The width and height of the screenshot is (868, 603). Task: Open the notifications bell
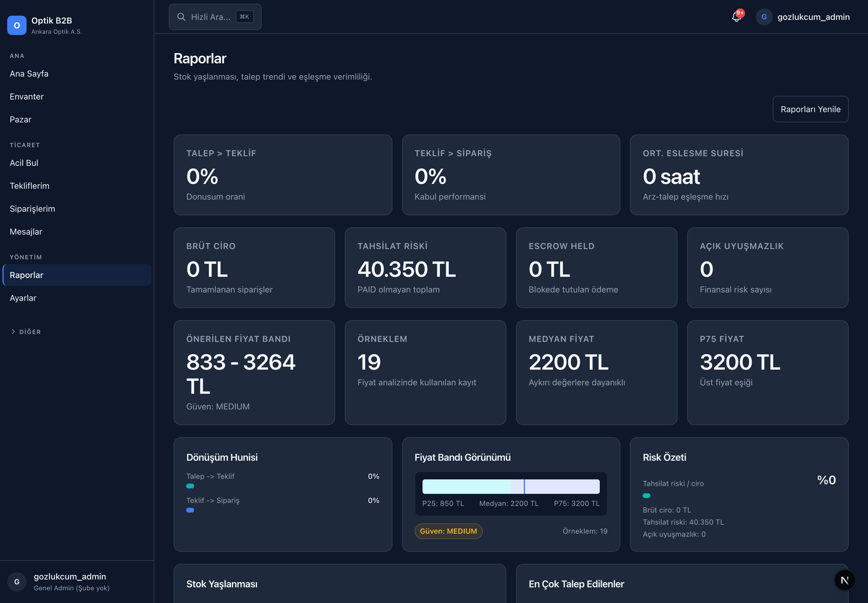pos(736,17)
